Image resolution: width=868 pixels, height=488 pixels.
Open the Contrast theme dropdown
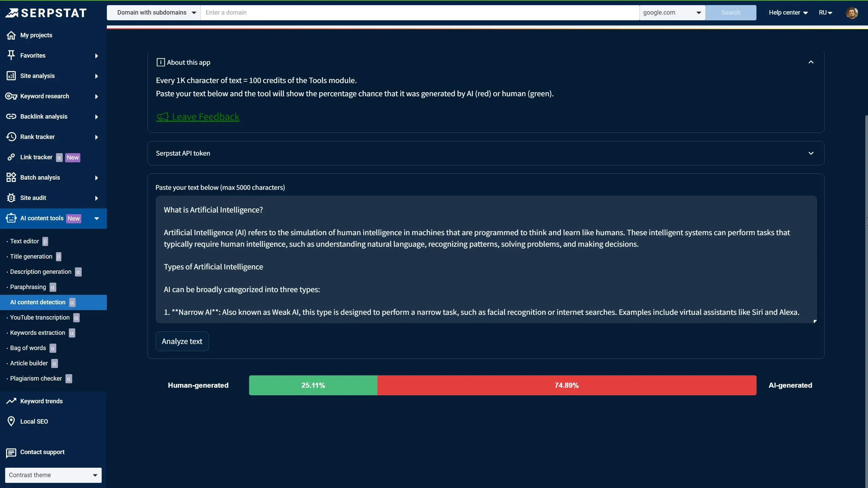point(53,475)
